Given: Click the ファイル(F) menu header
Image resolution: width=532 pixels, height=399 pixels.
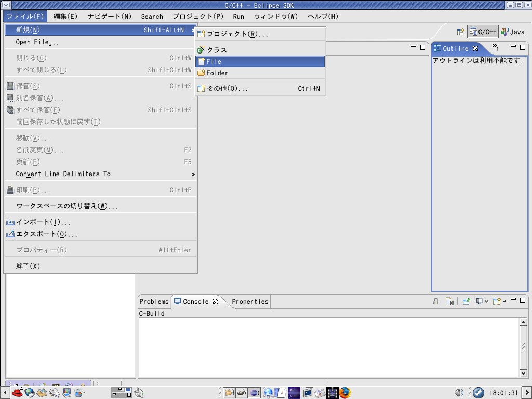Looking at the screenshot, I should [25, 16].
